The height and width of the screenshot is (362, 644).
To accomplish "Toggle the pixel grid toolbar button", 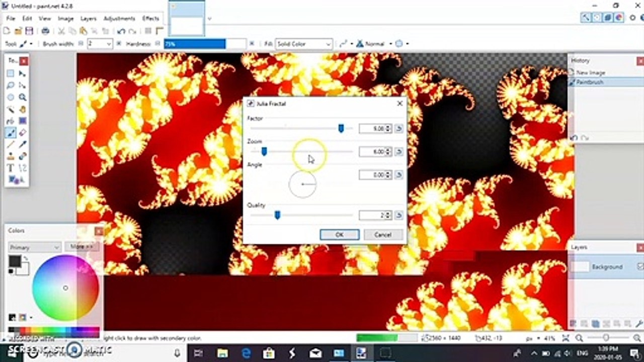I will point(148,31).
